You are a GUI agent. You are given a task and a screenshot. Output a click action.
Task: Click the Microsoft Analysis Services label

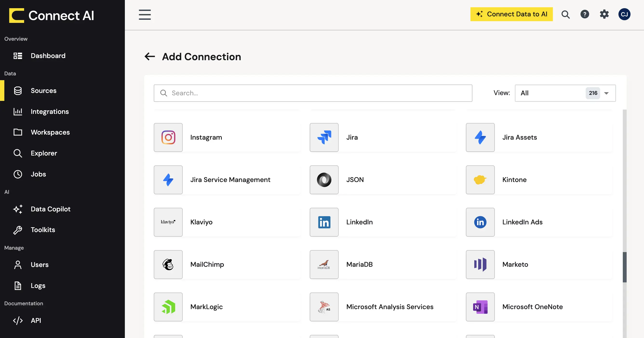tap(390, 307)
